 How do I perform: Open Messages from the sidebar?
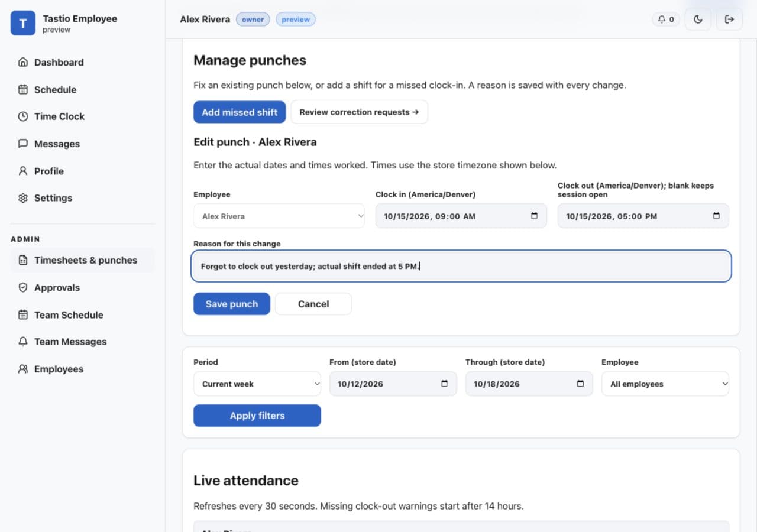coord(83,144)
